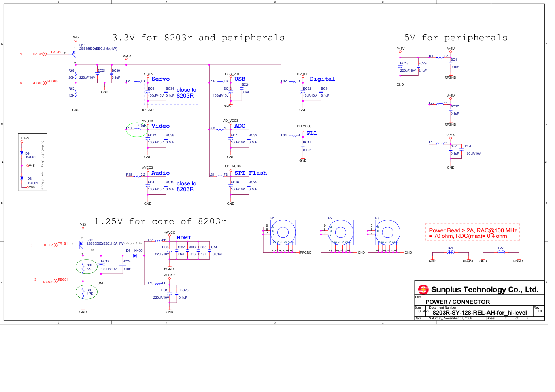Viewport: 555px width, 392px height.
Task: Select the L19 FB ferrite bead
Action: point(158,284)
